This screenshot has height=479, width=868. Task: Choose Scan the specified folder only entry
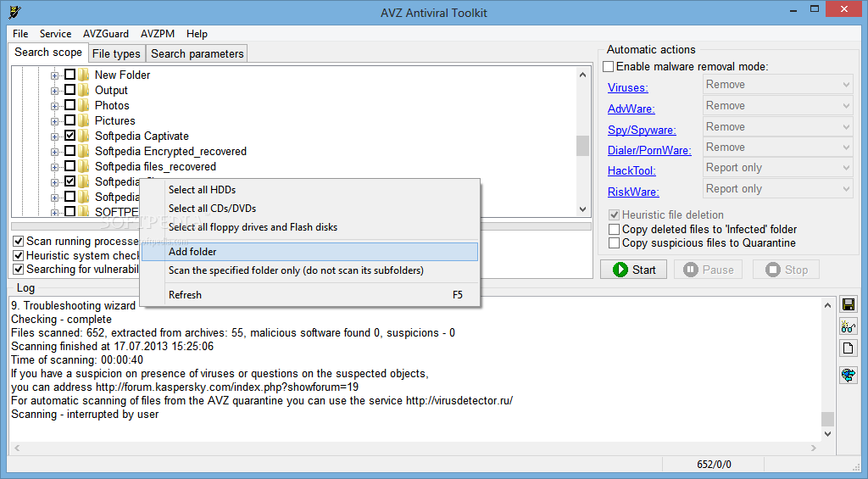point(310,270)
